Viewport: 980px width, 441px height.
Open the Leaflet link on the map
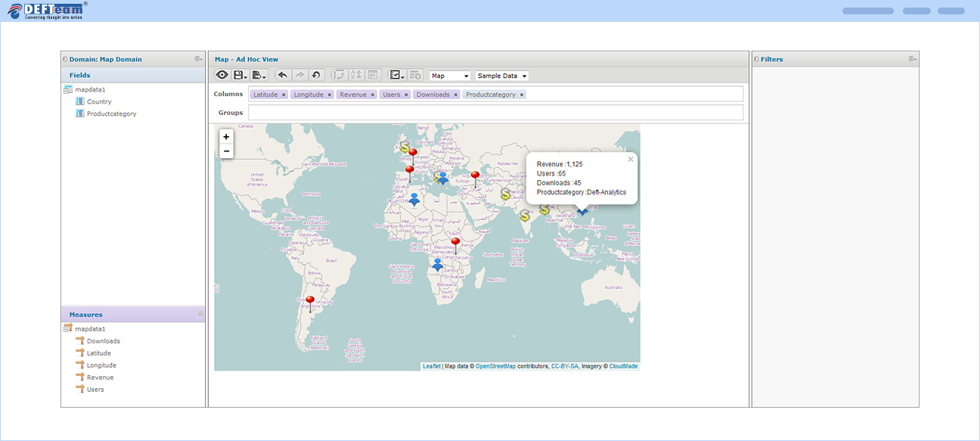point(432,366)
